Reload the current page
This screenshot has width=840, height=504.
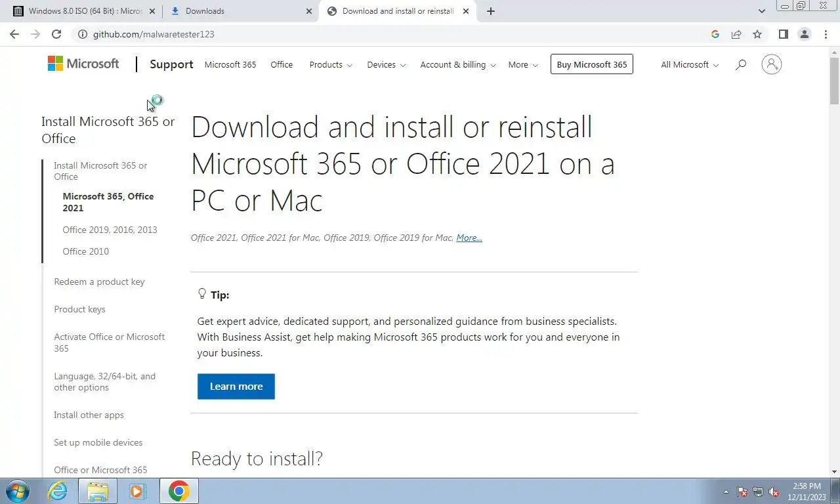[56, 34]
